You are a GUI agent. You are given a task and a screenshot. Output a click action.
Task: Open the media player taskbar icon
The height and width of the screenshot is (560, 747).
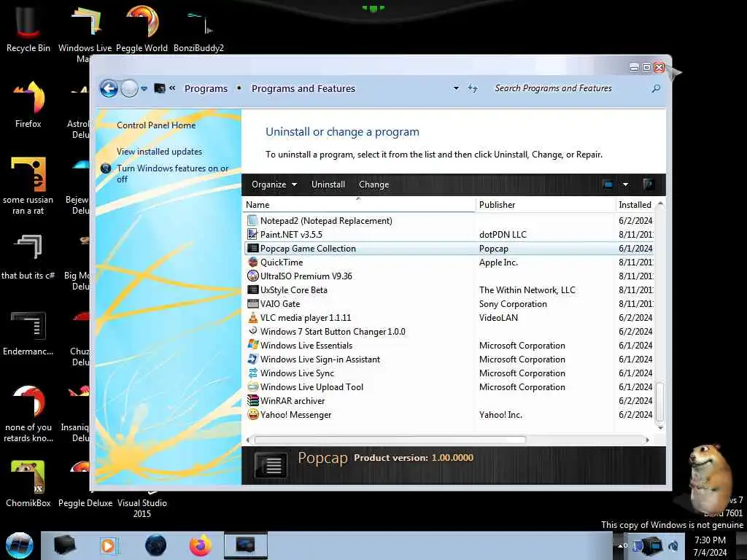pyautogui.click(x=109, y=545)
